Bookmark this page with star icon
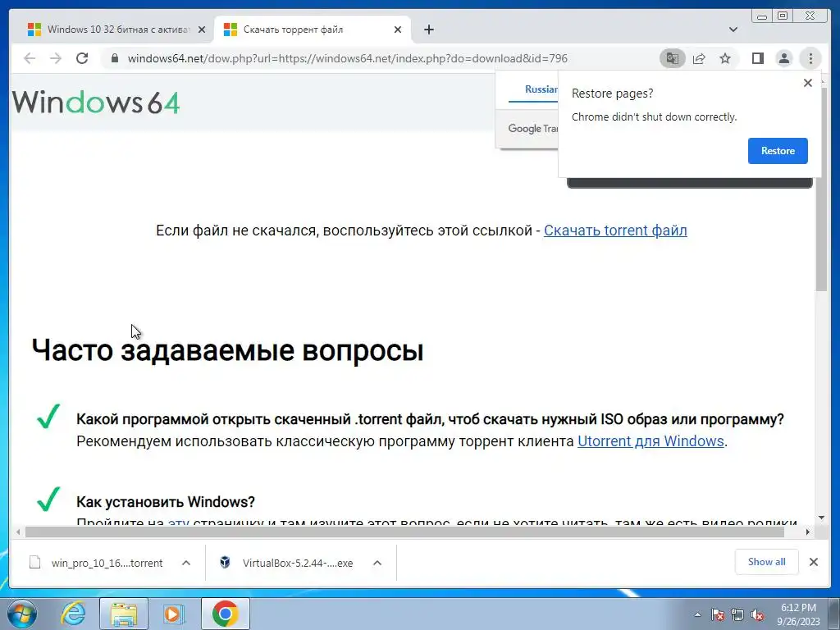The image size is (840, 630). (725, 58)
